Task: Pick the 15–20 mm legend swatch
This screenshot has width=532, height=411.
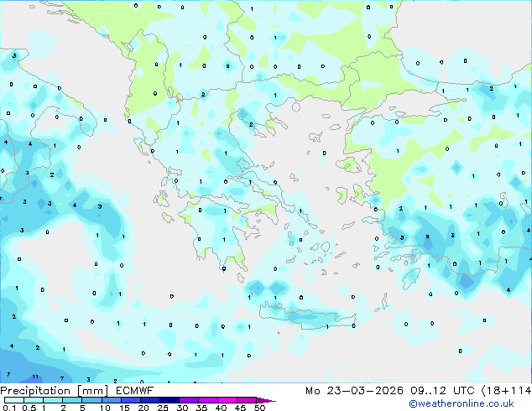Action: point(131,400)
